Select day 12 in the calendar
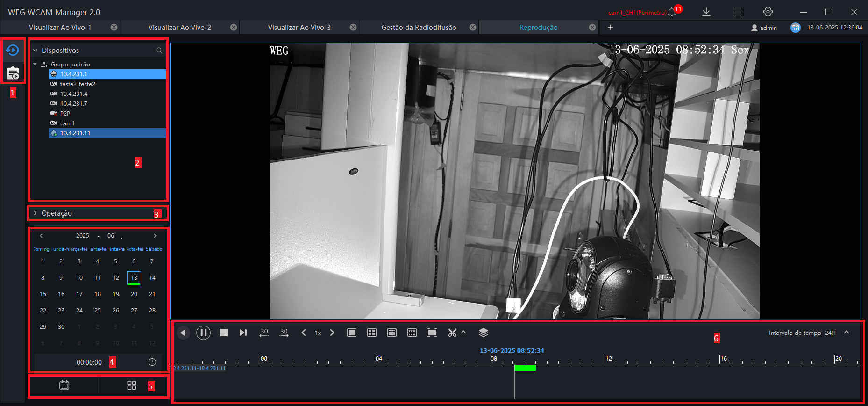The width and height of the screenshot is (868, 406). [116, 278]
